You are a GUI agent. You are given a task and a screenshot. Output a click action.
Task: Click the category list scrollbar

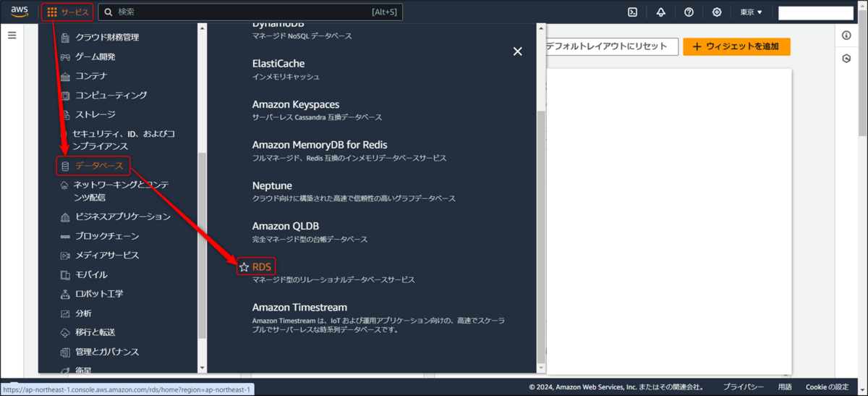[203, 246]
